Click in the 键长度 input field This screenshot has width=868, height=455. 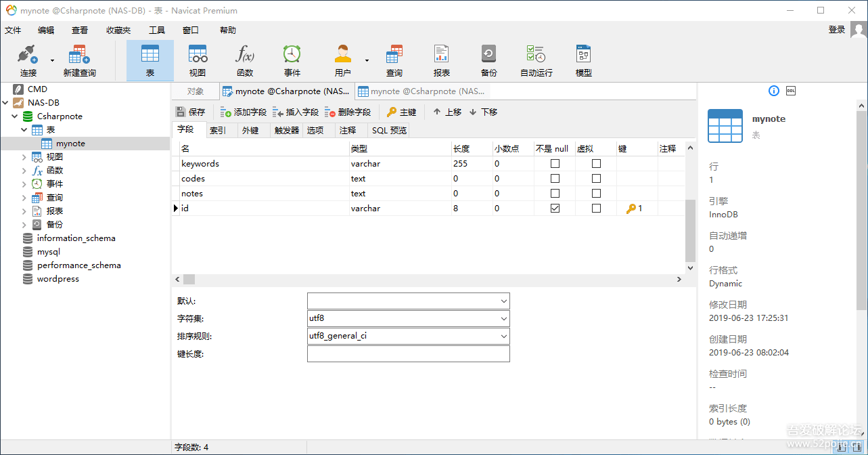(x=409, y=353)
